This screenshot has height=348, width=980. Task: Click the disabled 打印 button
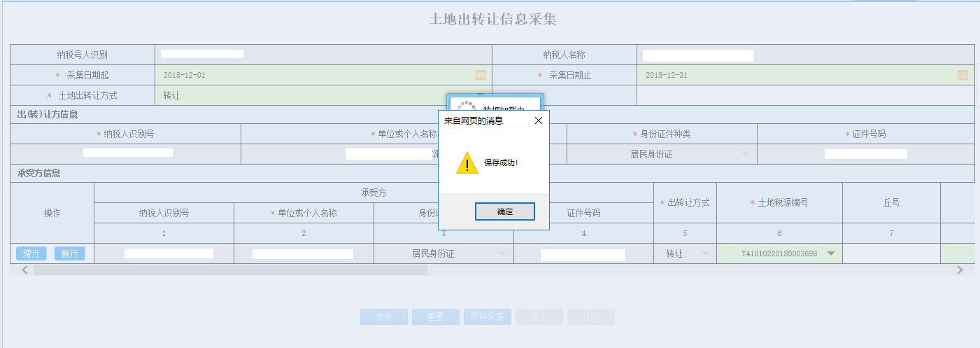(x=590, y=316)
